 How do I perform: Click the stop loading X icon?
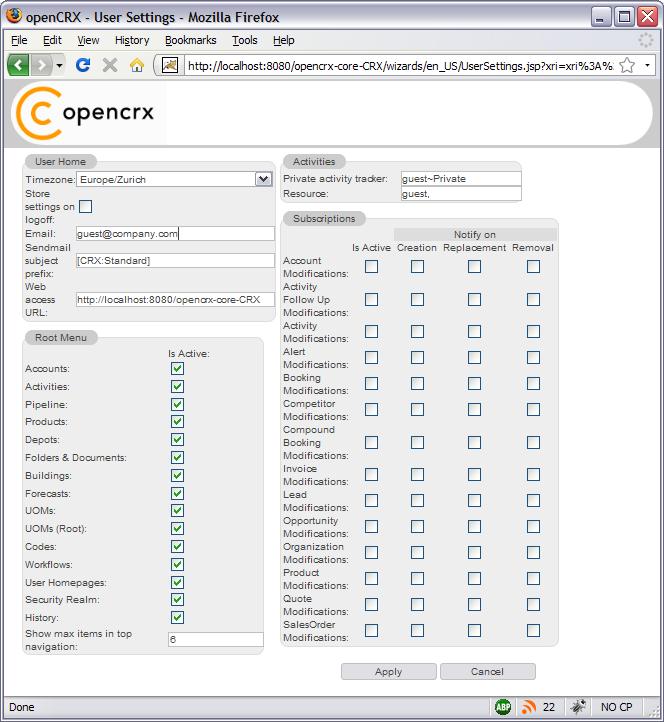click(110, 65)
